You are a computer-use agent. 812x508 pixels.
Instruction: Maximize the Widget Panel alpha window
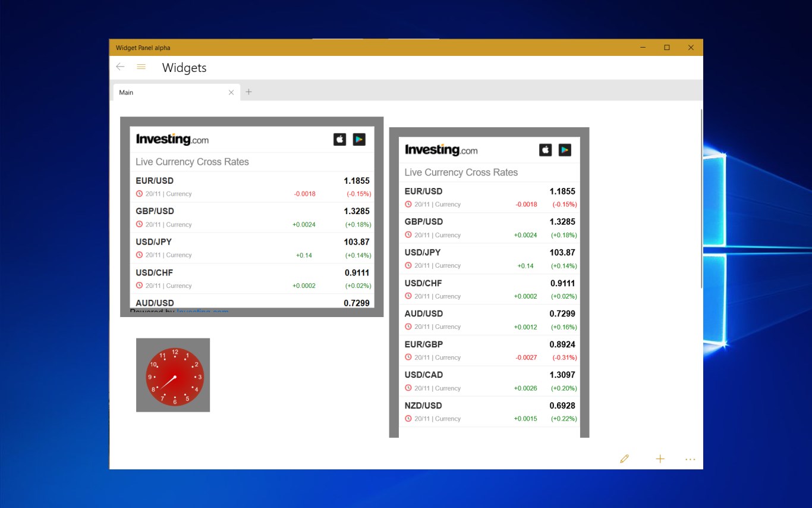pyautogui.click(x=667, y=48)
